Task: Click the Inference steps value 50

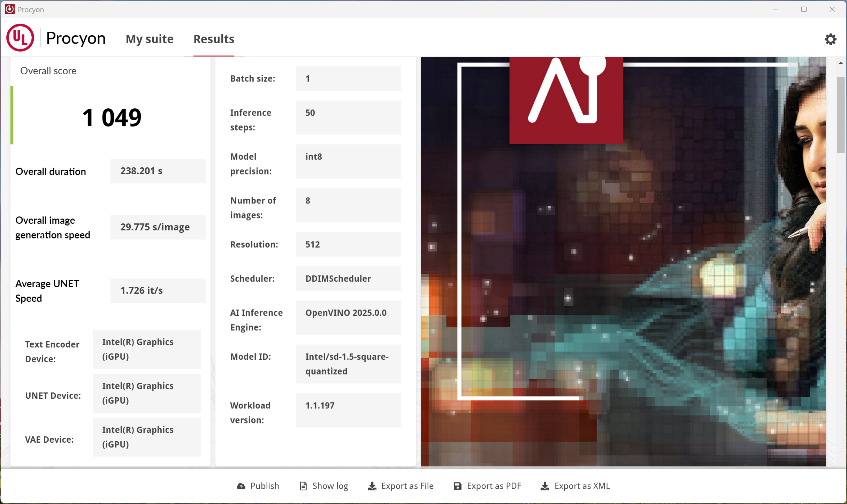Action: [348, 117]
